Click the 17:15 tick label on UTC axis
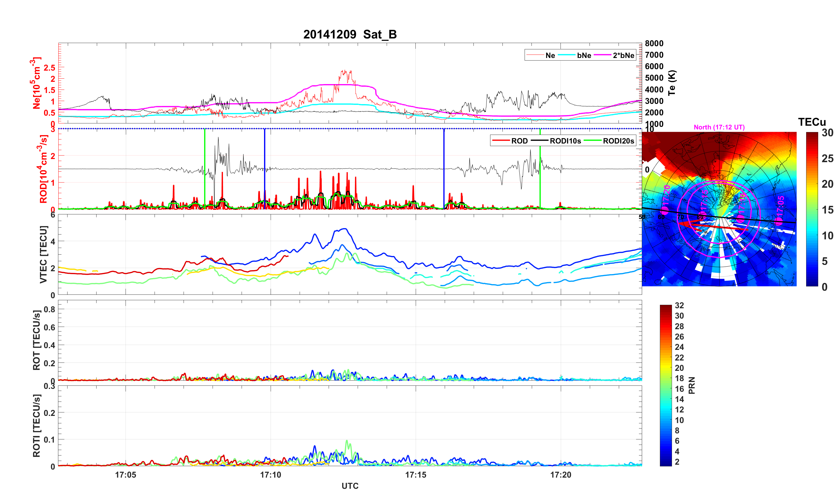 415,474
